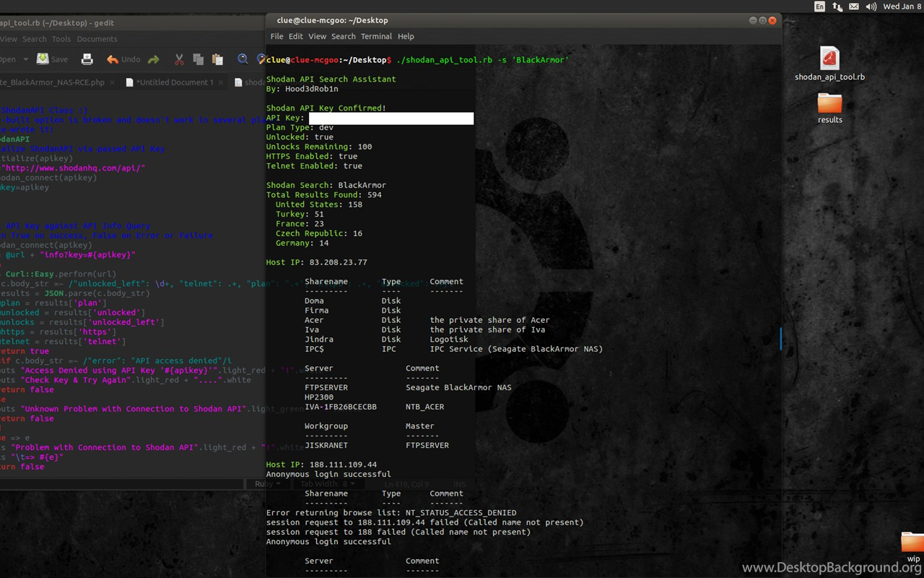Click 'NT_STATUS_ACCESS_DENIED' error line
This screenshot has height=578, width=924.
click(x=391, y=513)
